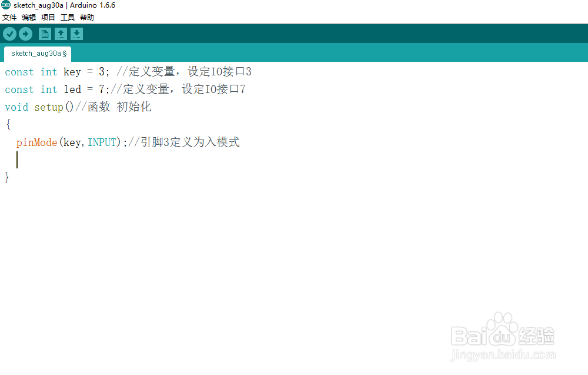Image resolution: width=588 pixels, height=375 pixels.
Task: Click the Upload arrow icon
Action: click(25, 34)
